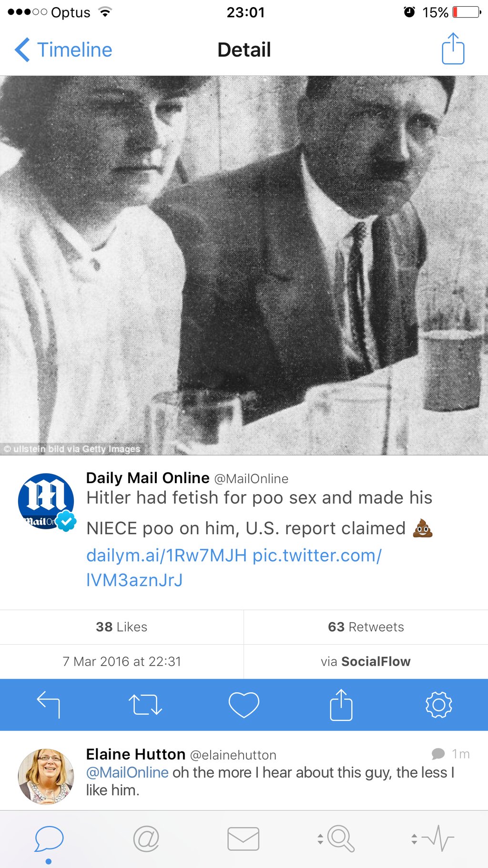
Task: Tap @MailOnline mention in reply
Action: pos(127,772)
